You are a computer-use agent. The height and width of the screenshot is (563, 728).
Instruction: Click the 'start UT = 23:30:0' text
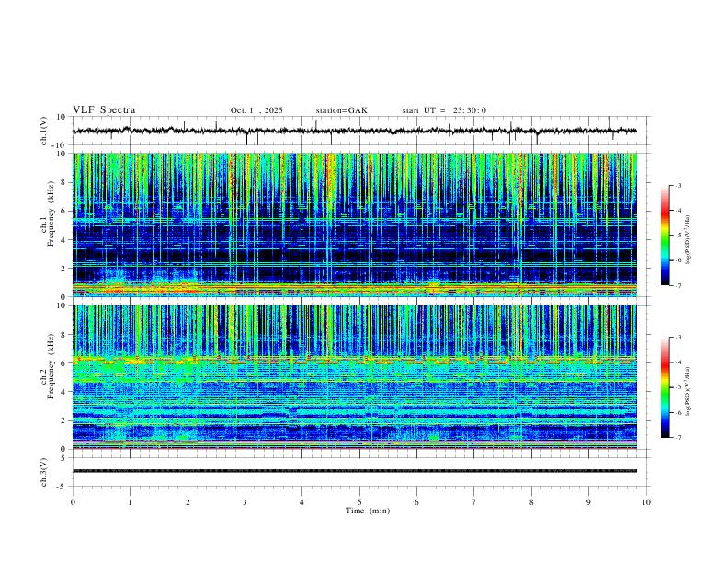coord(444,110)
